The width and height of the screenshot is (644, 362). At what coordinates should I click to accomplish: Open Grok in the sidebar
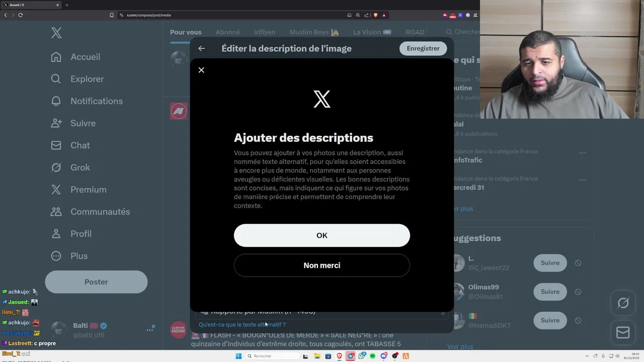pos(70,167)
